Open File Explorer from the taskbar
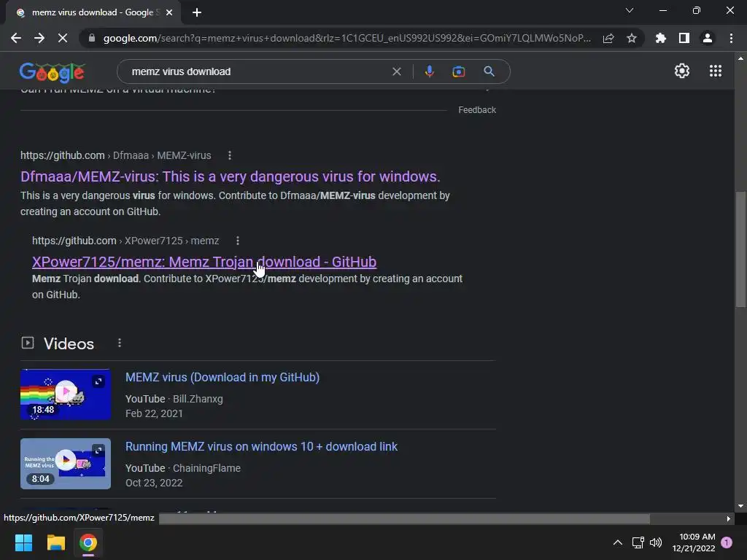 [55, 542]
